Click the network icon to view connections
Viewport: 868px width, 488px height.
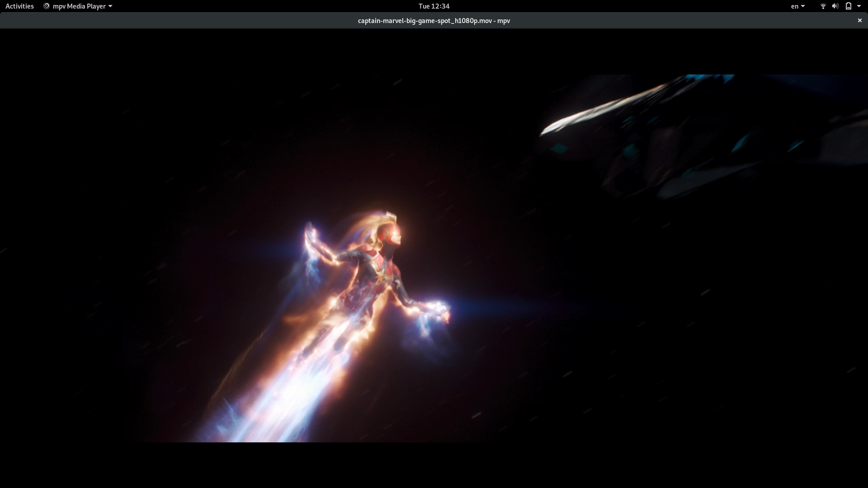click(822, 6)
